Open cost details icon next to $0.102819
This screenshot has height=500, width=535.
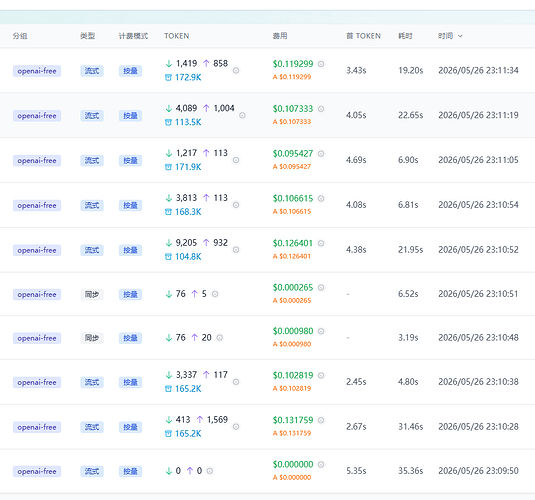coord(321,375)
